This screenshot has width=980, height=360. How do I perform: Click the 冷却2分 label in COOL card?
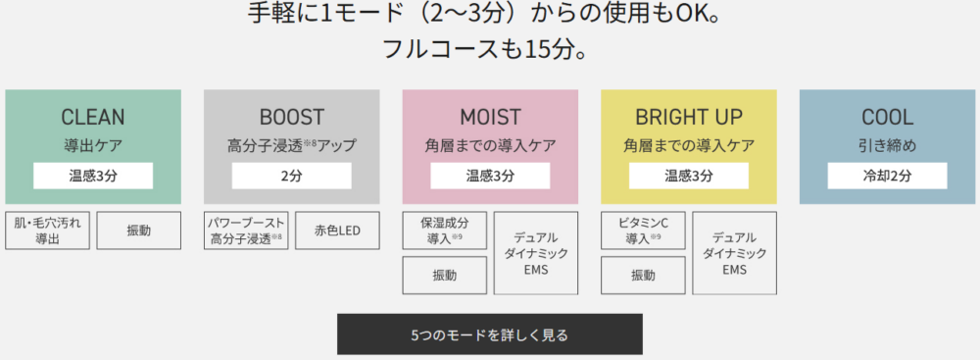[x=888, y=176]
